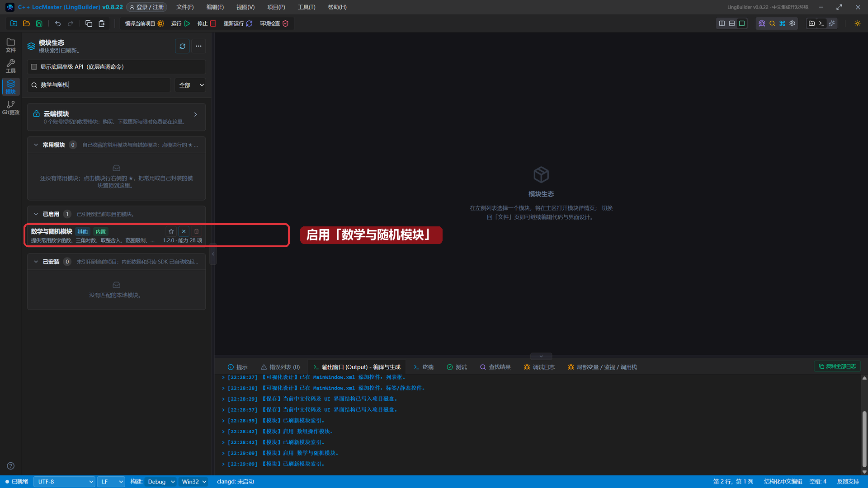The width and height of the screenshot is (868, 488).
Task: Switch to top-bottom split layout
Action: 732,23
